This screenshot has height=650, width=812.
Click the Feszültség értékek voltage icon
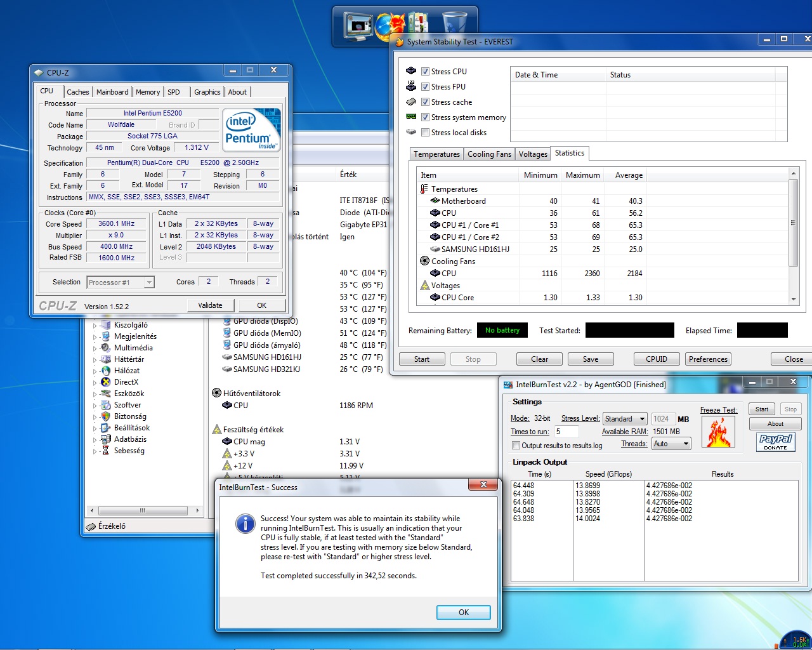pyautogui.click(x=216, y=429)
